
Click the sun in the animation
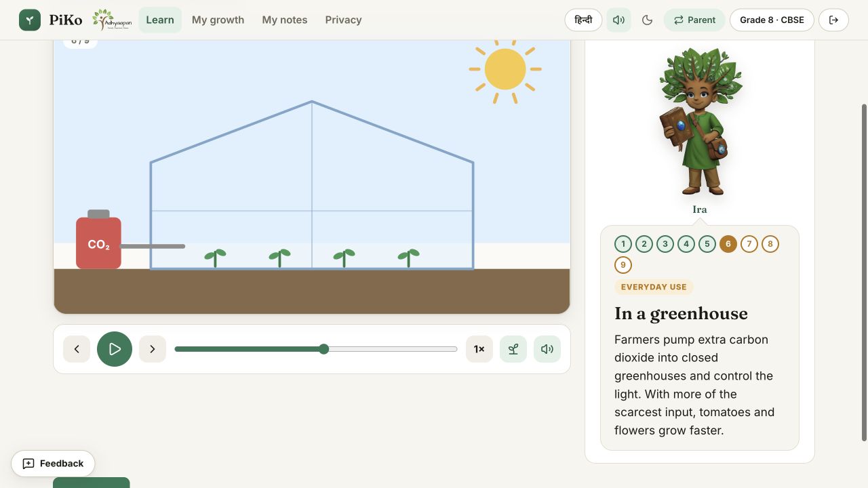tap(505, 69)
